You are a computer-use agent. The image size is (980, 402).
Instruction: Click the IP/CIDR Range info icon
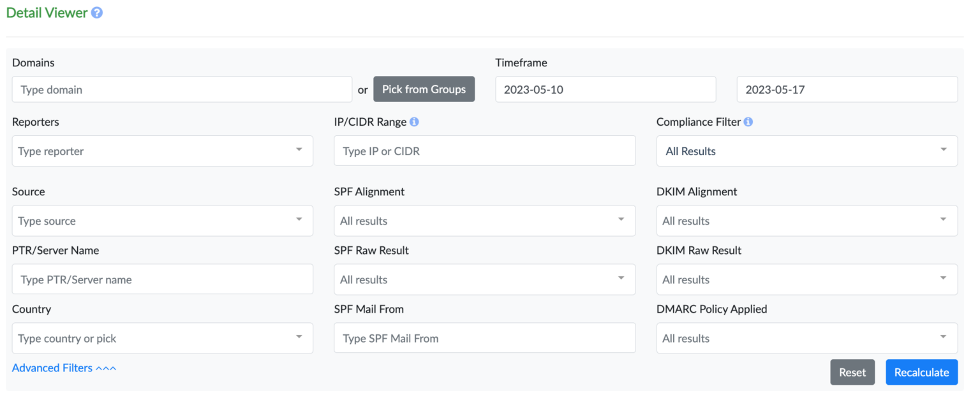[414, 121]
